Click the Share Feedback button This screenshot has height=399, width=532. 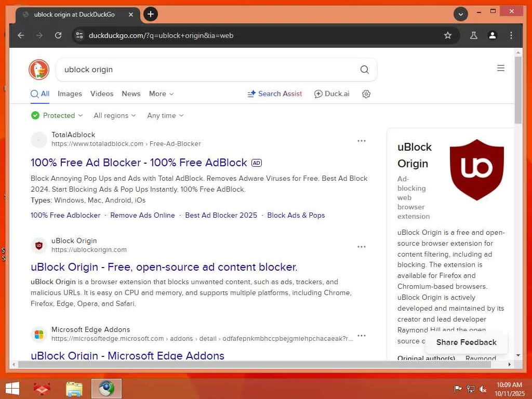[467, 342]
